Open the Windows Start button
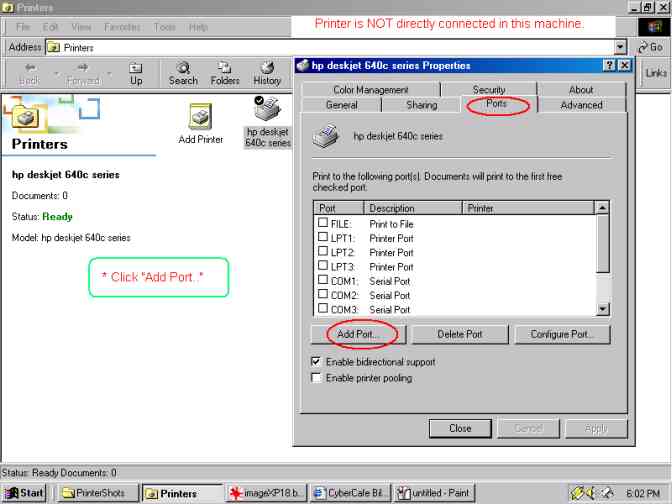Screen dimensions: 672x504 coord(25,493)
